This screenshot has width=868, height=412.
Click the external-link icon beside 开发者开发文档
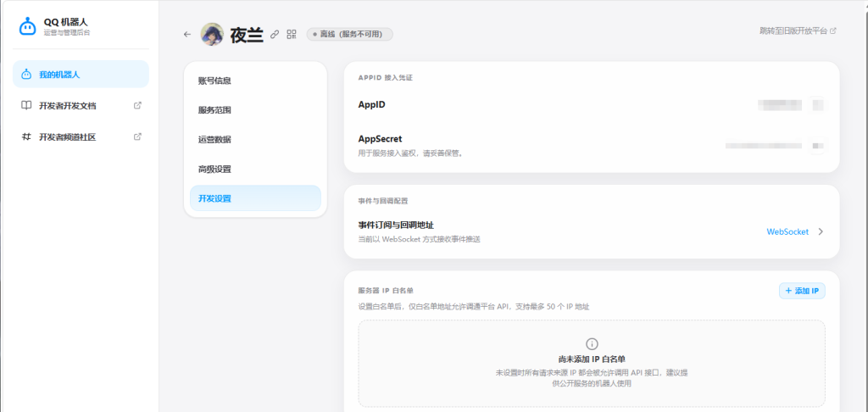[x=138, y=105]
